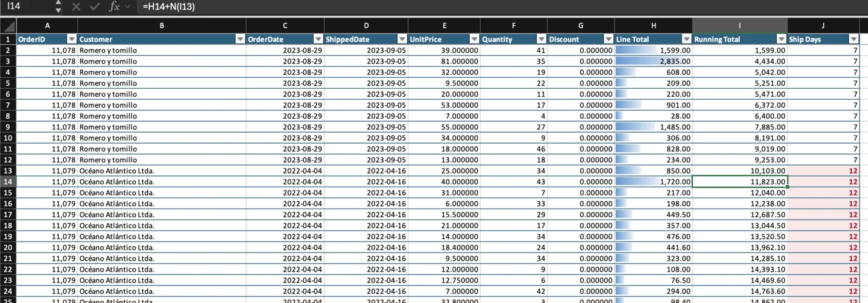This screenshot has height=303, width=868.
Task: Open the OrderDate filter dropdown
Action: [x=318, y=40]
